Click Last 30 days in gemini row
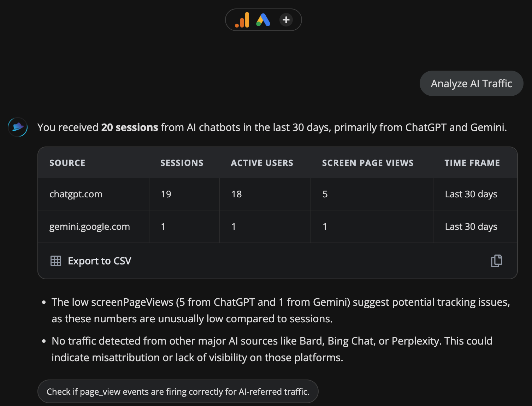Screen dimensions: 532x406 tap(471, 227)
